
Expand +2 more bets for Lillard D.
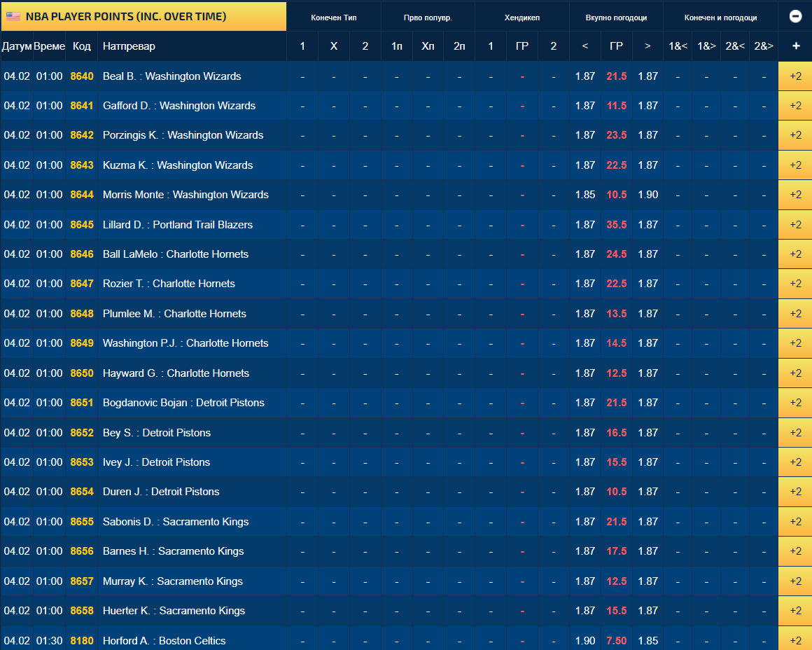(x=795, y=225)
